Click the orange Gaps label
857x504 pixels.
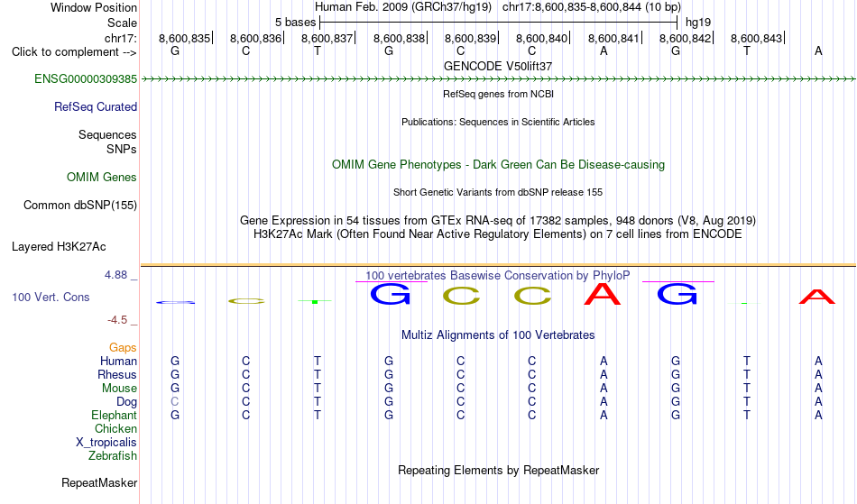click(123, 348)
